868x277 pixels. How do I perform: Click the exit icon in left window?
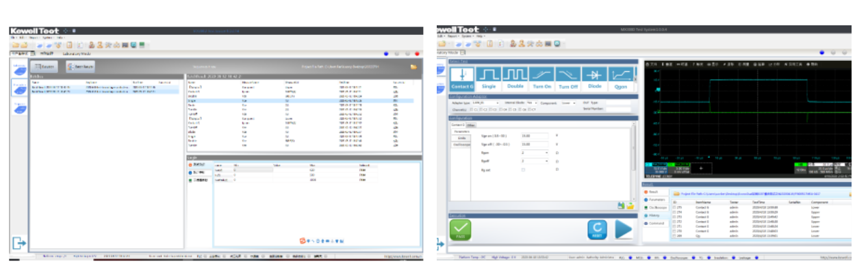click(x=18, y=242)
